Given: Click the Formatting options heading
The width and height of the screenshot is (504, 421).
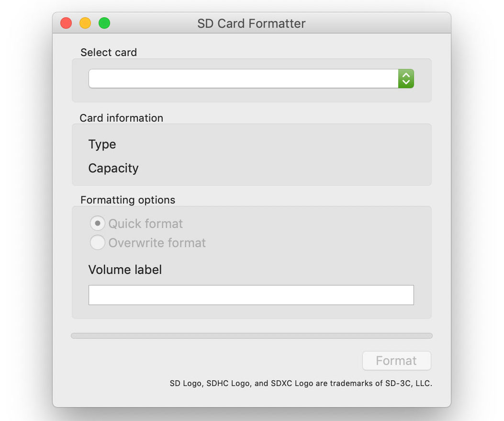Looking at the screenshot, I should pyautogui.click(x=128, y=200).
